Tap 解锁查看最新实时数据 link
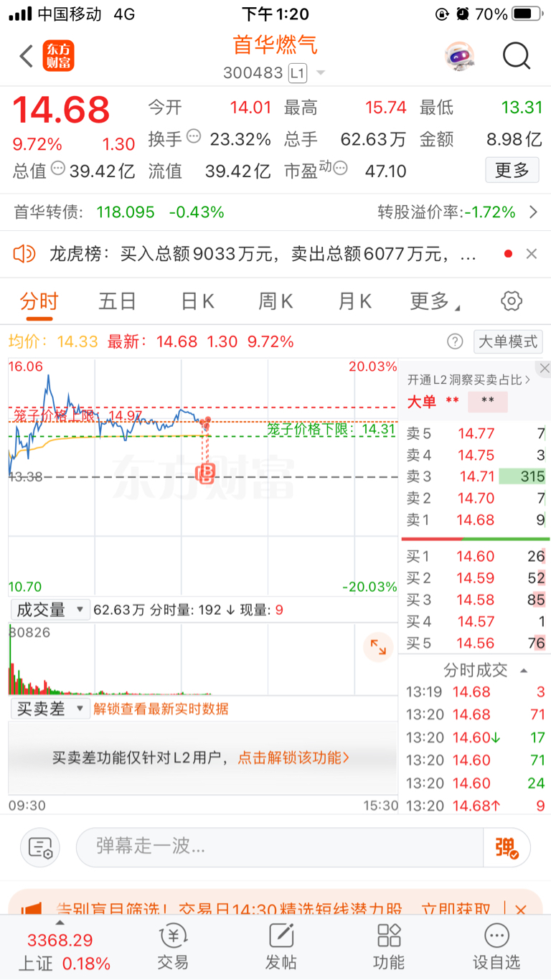The height and width of the screenshot is (980, 551). click(161, 709)
